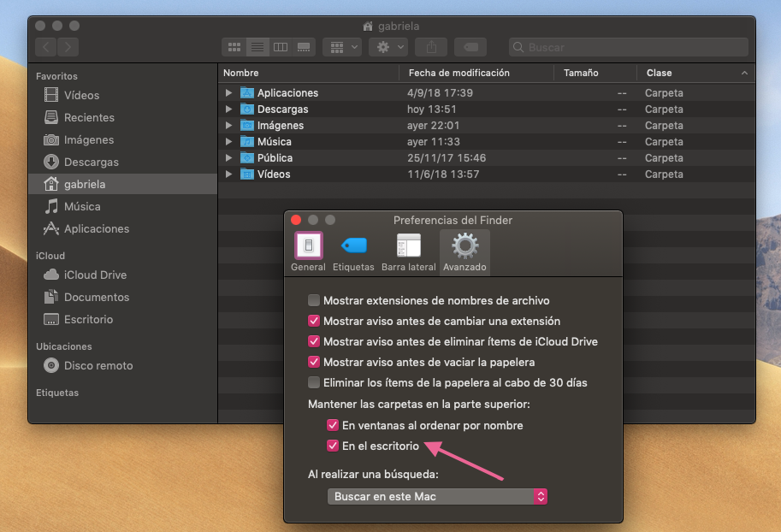Click the date 25/11/17 15:46
The height and width of the screenshot is (532, 781).
[447, 158]
